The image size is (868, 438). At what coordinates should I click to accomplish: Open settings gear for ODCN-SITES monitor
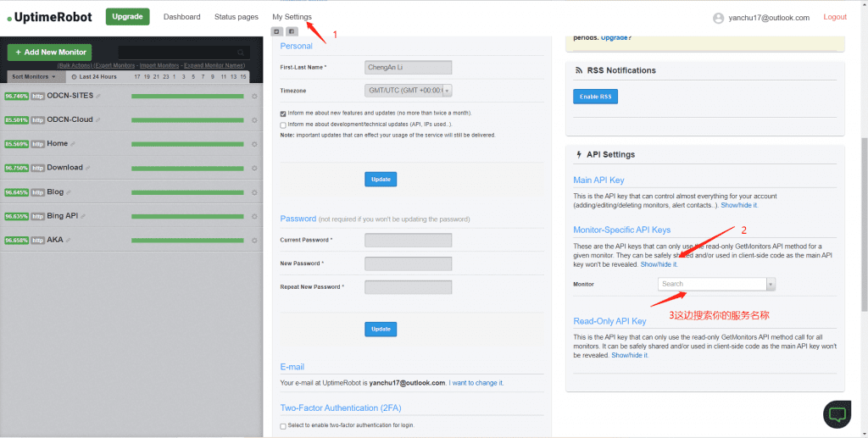[x=254, y=97]
